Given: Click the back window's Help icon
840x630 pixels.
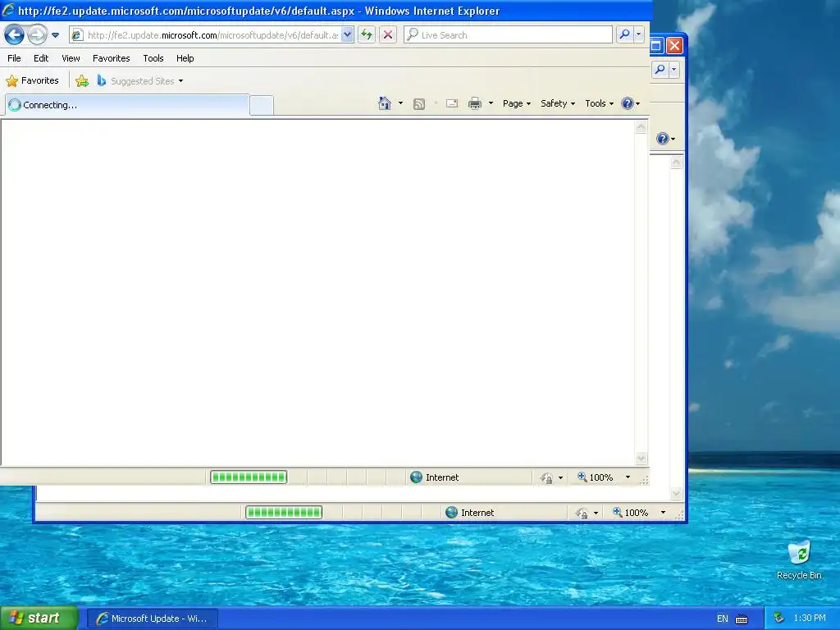Looking at the screenshot, I should (x=663, y=139).
